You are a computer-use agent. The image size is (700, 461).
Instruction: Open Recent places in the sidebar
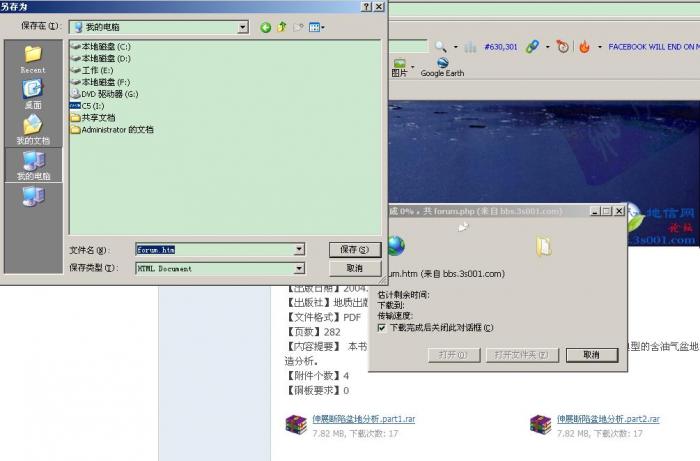(x=33, y=59)
